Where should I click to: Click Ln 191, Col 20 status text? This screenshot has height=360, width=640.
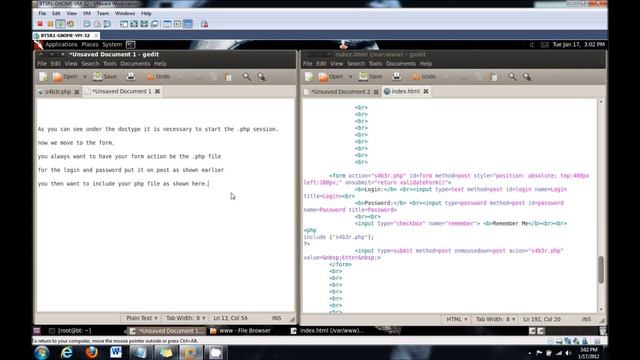(x=542, y=319)
